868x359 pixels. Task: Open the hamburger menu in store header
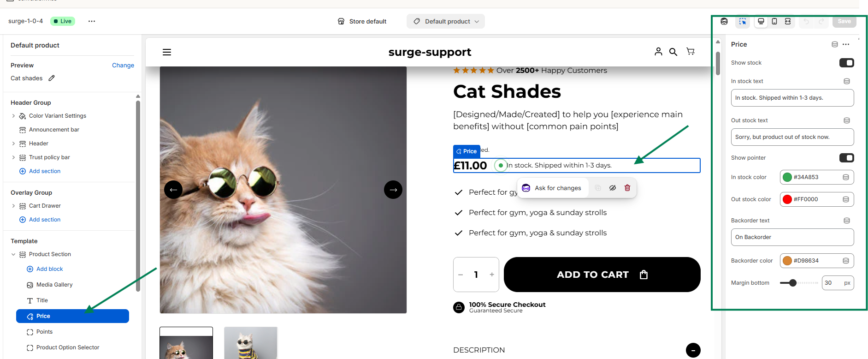tap(167, 52)
